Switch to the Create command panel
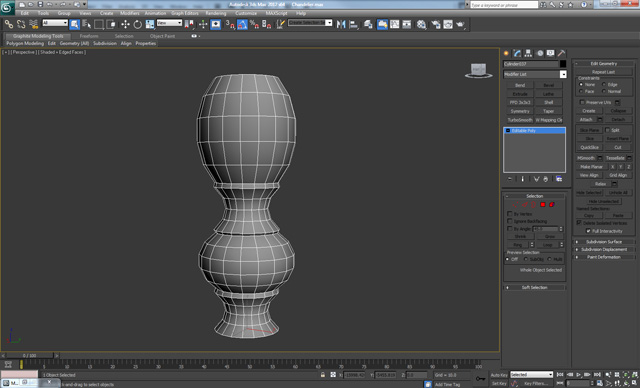This screenshot has width=640, height=388. (506, 53)
